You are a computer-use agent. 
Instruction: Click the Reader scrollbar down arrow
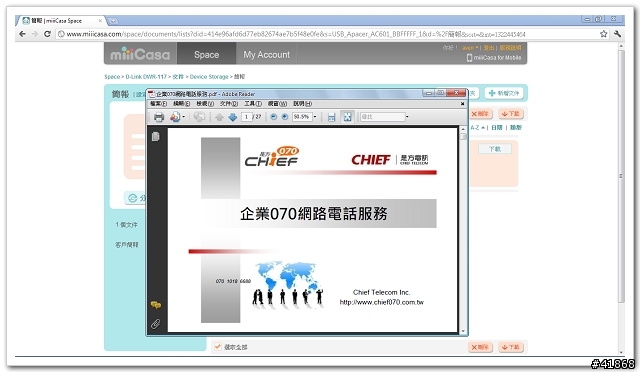[463, 331]
